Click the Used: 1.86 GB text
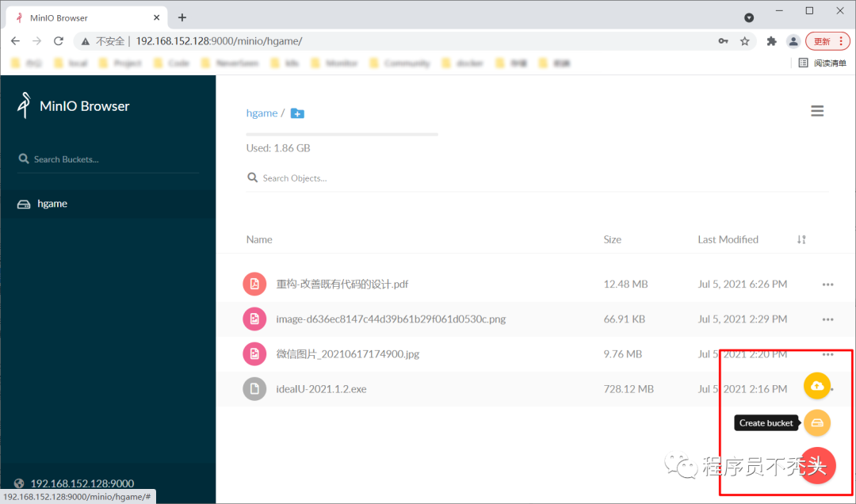This screenshot has height=504, width=856. pos(278,148)
